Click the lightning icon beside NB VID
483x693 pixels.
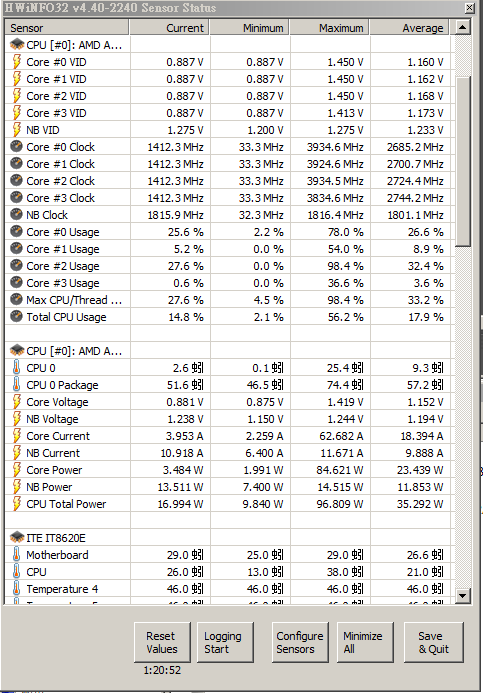[16, 130]
